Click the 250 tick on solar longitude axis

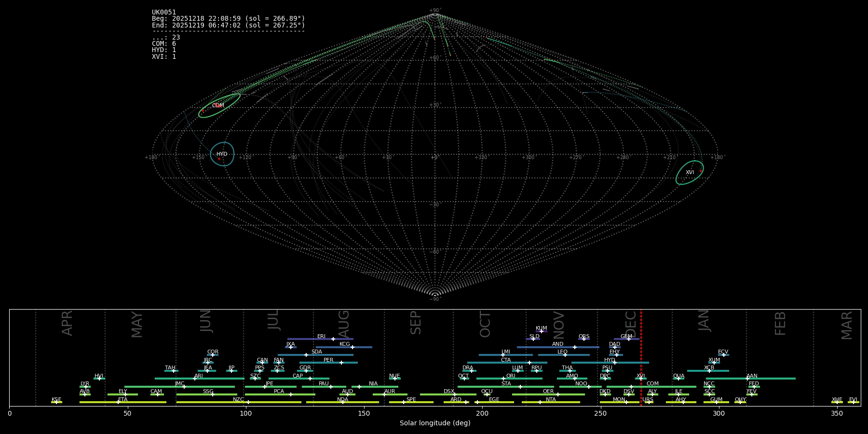pyautogui.click(x=600, y=414)
